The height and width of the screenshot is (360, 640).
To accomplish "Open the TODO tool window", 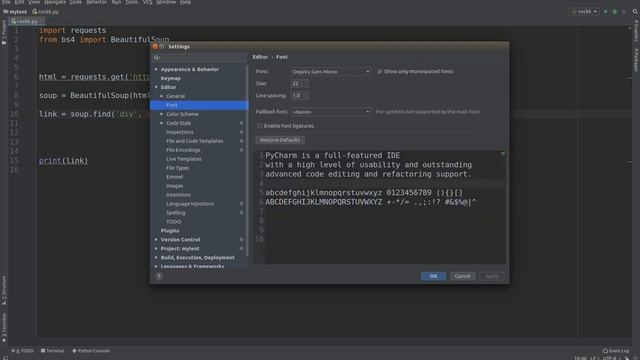I will click(x=22, y=351).
